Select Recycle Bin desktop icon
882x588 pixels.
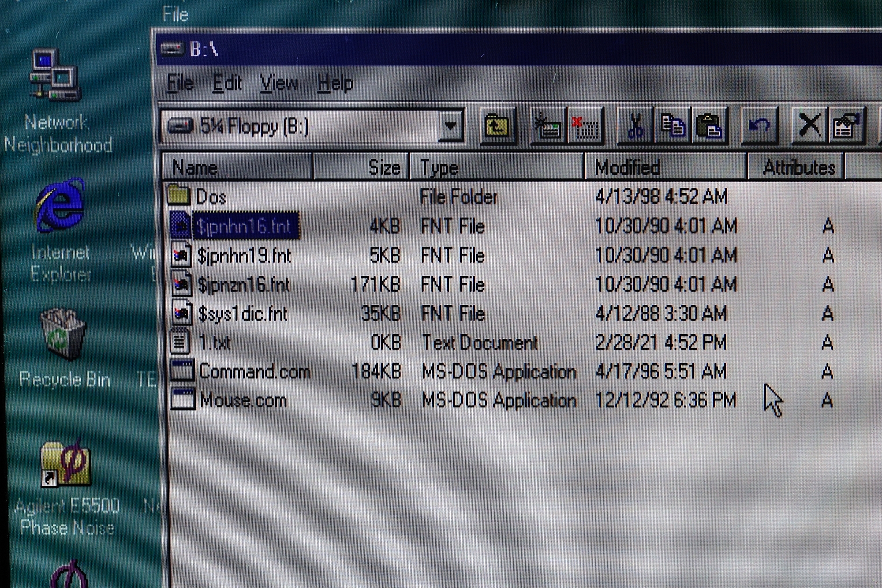point(64,335)
